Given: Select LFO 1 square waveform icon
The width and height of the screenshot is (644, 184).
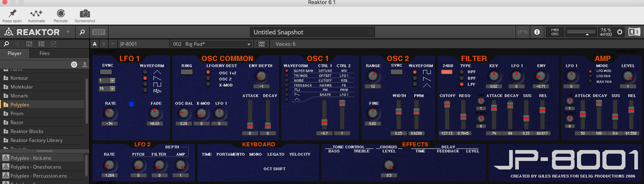Looking at the screenshot, I should pyautogui.click(x=157, y=84).
